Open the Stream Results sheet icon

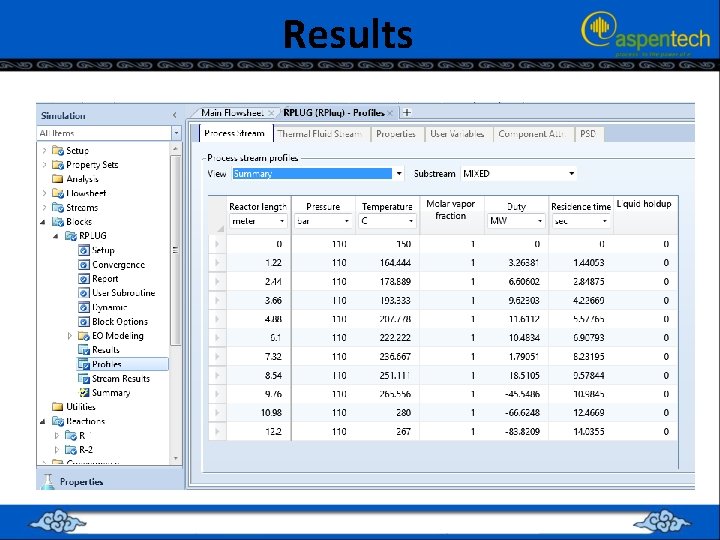(84, 378)
